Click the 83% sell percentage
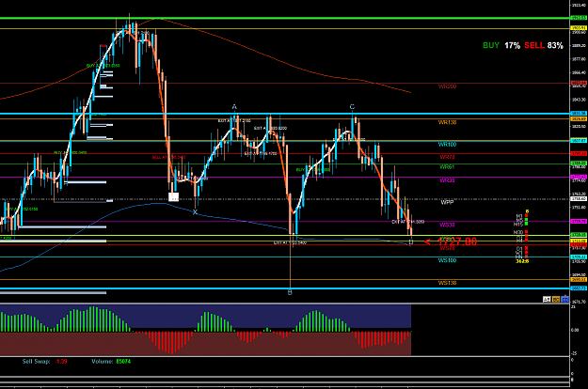Screen dimensions: 588x389 click(555, 45)
